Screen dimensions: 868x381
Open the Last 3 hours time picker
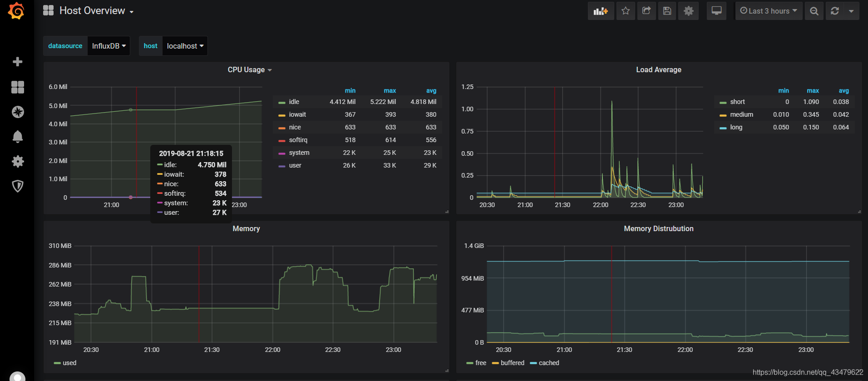(769, 11)
